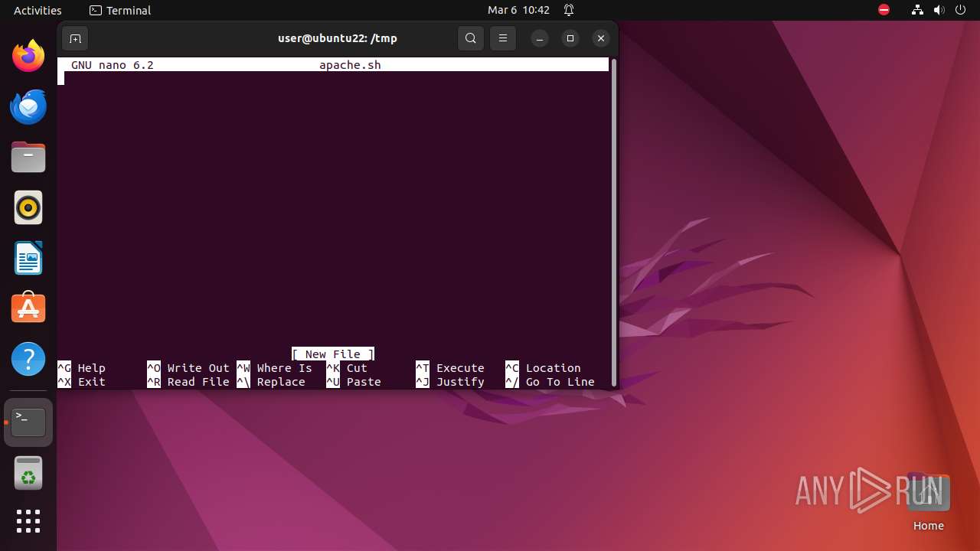Click the ^/ Go To Line shortcut label
Screen dimensions: 980x551
point(550,382)
